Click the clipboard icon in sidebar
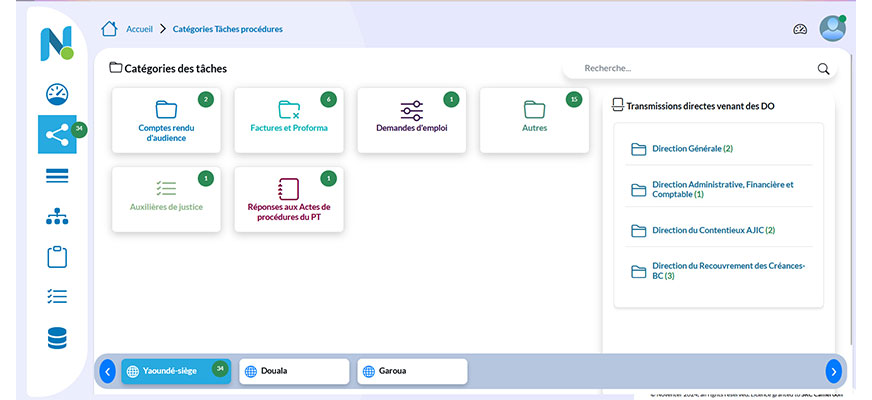The height and width of the screenshot is (400, 872). coord(57,257)
